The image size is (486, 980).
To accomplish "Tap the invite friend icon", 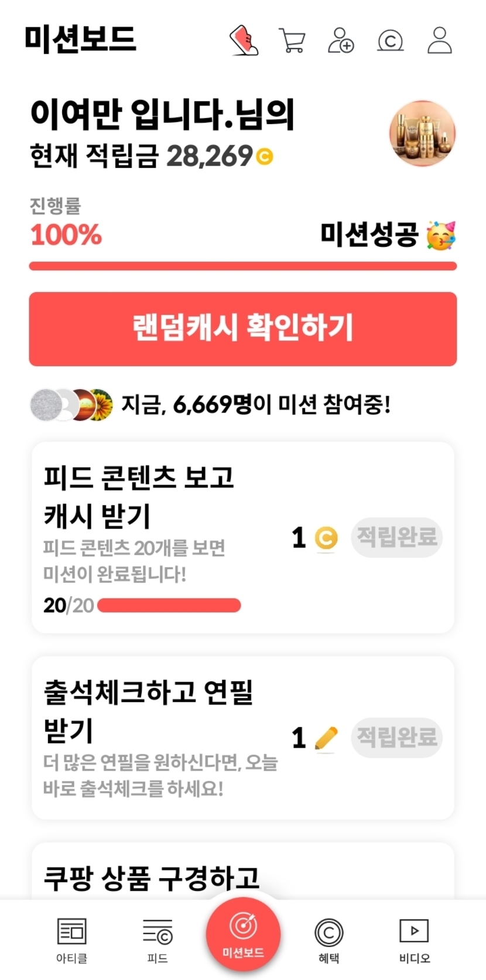I will point(341,40).
